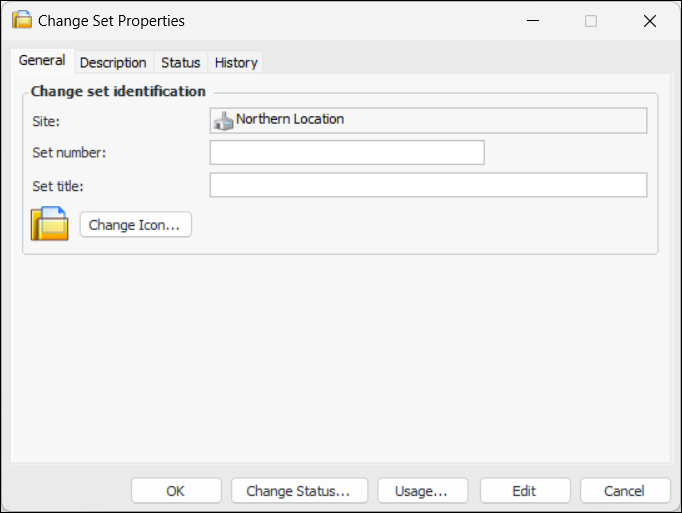This screenshot has height=513, width=682.
Task: Switch to the Description tab
Action: coord(113,62)
